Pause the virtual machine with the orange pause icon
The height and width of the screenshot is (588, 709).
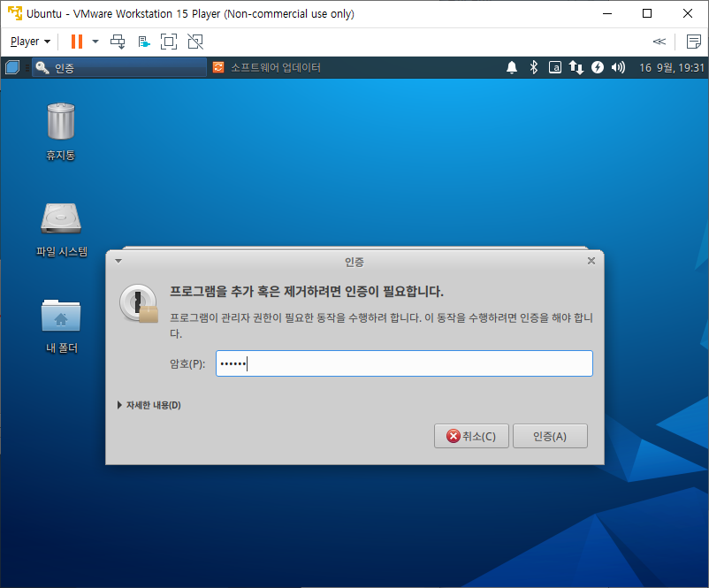coord(77,42)
